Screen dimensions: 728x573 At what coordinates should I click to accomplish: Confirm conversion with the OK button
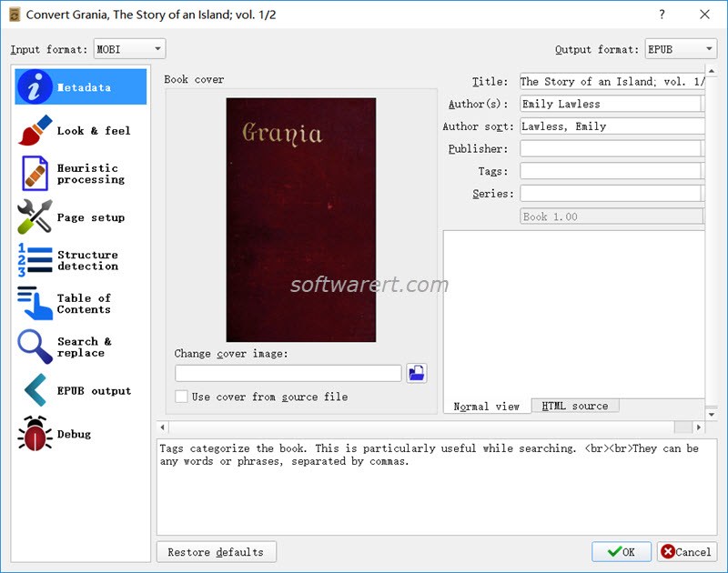click(x=621, y=551)
